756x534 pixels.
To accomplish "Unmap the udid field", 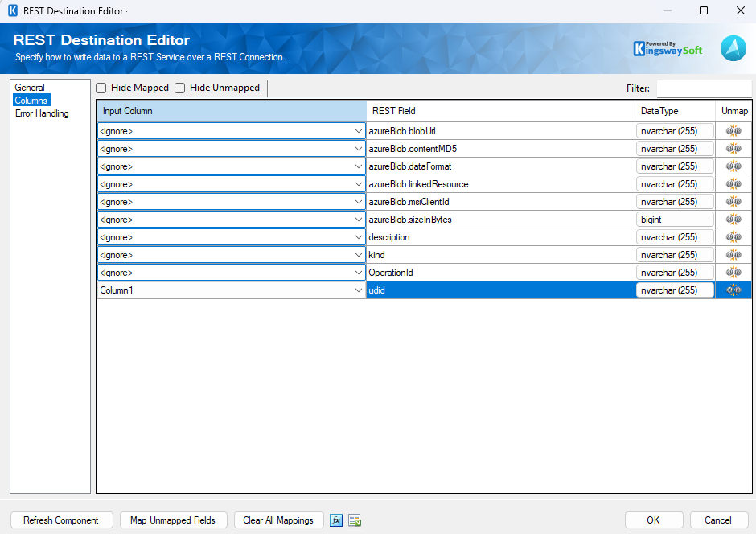I will [733, 290].
